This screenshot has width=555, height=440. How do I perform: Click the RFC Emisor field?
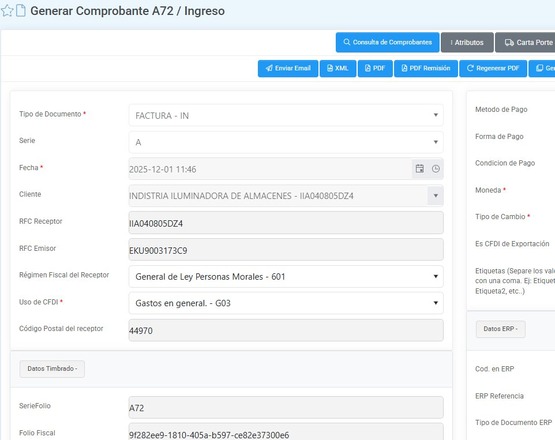[286, 250]
